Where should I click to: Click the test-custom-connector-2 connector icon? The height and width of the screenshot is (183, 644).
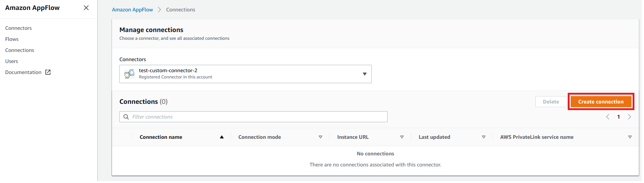click(x=129, y=74)
